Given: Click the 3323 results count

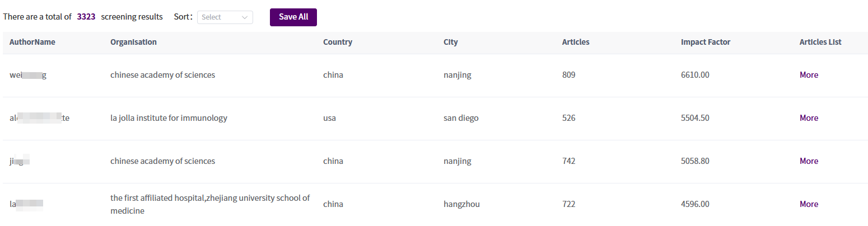Looking at the screenshot, I should coord(86,17).
